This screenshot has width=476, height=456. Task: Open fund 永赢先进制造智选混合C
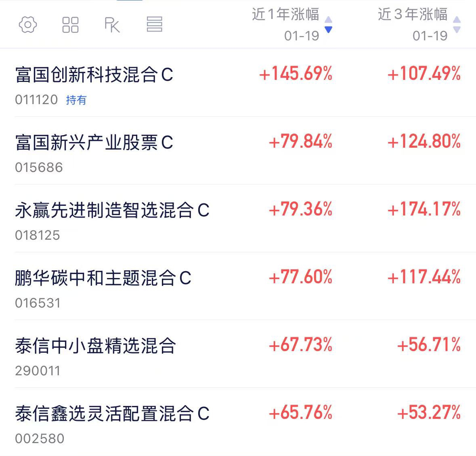click(112, 210)
